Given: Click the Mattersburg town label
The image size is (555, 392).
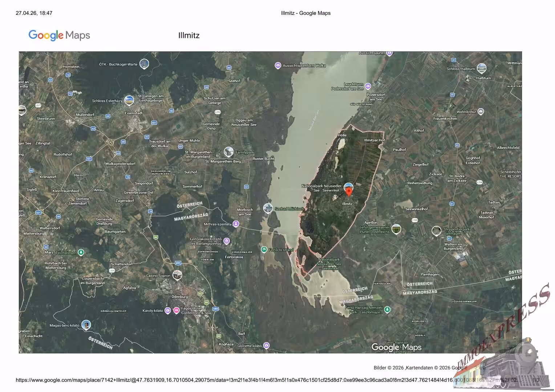Looking at the screenshot, I should click(x=34, y=234).
